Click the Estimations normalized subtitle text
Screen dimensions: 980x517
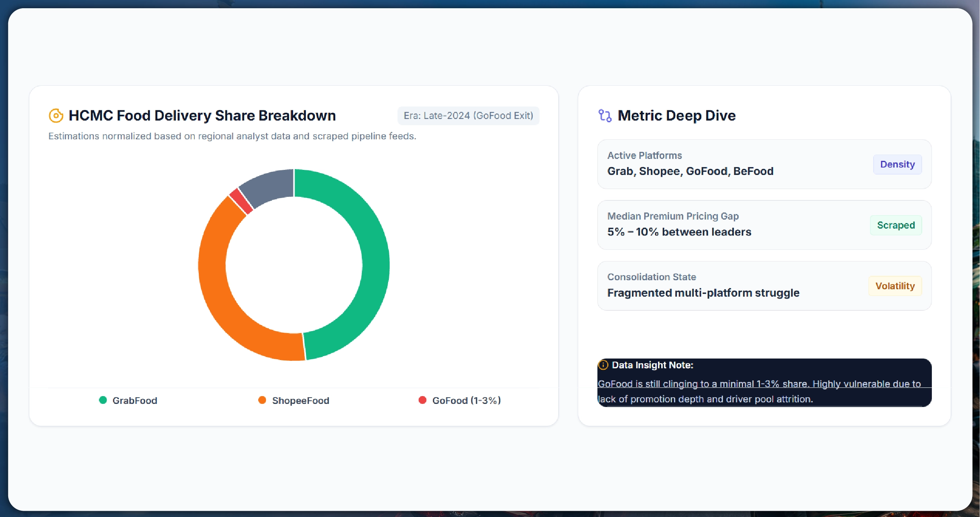[x=232, y=136]
